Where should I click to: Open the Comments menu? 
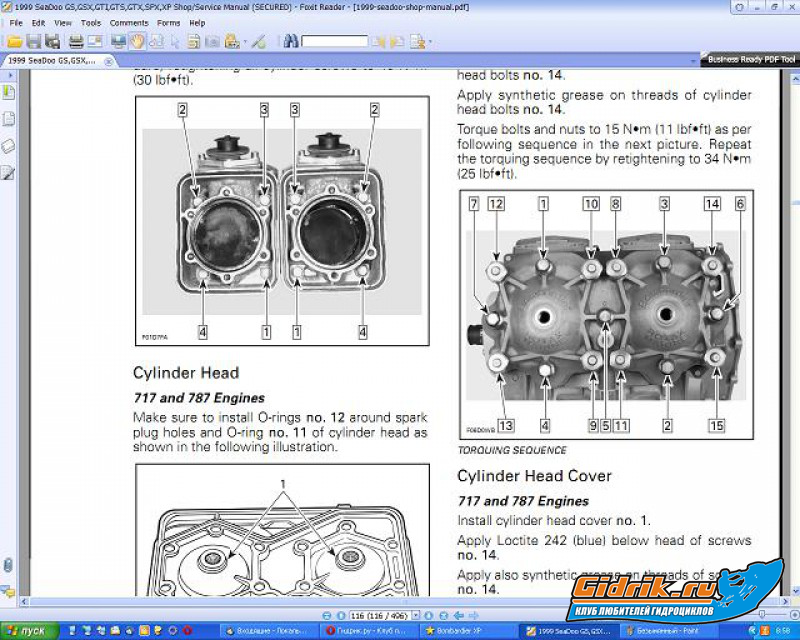pos(129,22)
